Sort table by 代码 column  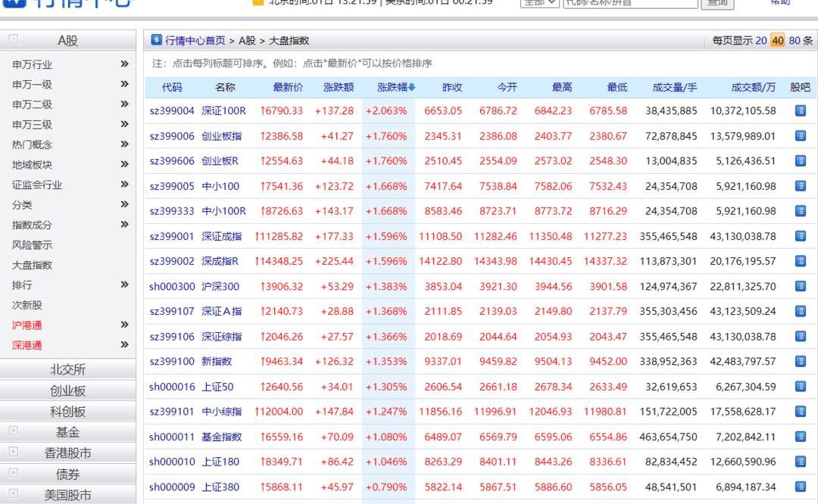click(x=172, y=87)
